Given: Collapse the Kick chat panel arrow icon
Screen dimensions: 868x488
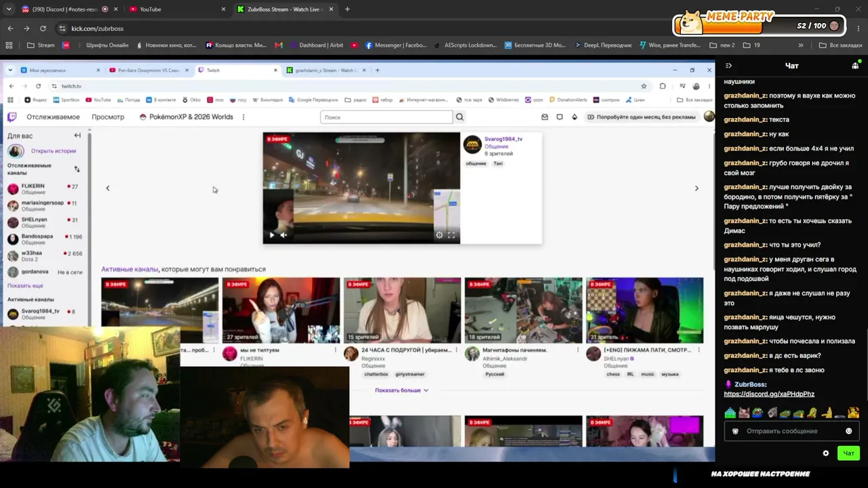Looking at the screenshot, I should [728, 66].
